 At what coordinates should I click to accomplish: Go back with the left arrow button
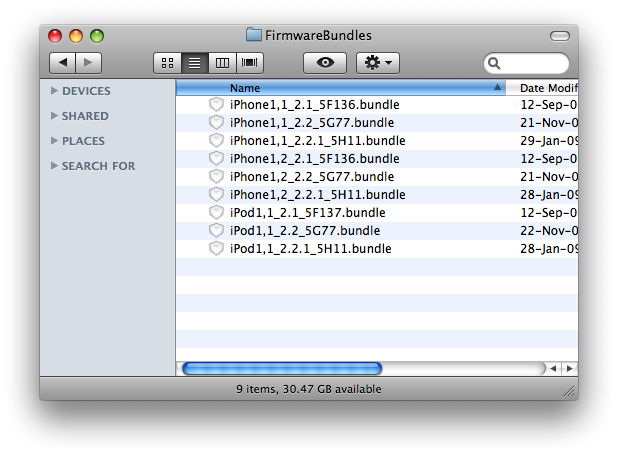(62, 63)
